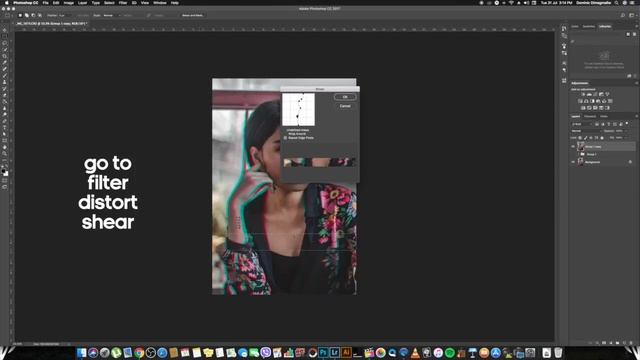Select Repeat Edge Pixels option
This screenshot has height=360, width=640.
coord(299,138)
